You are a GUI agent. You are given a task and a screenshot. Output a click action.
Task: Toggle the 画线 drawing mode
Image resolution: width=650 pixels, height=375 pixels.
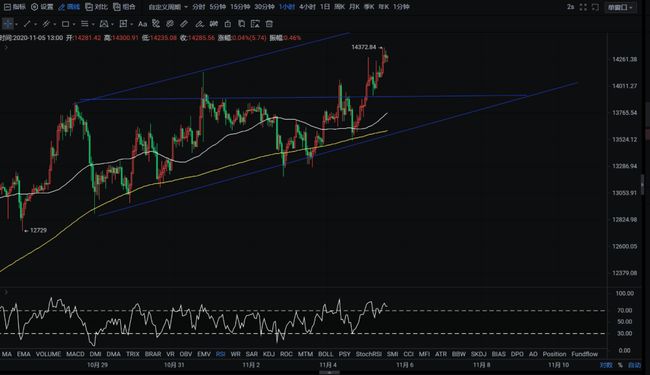(x=69, y=7)
